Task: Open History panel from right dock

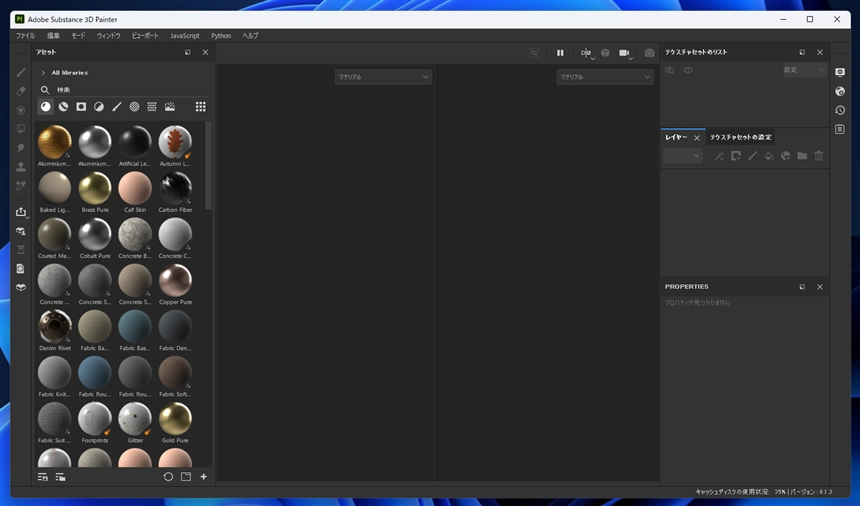Action: point(840,110)
